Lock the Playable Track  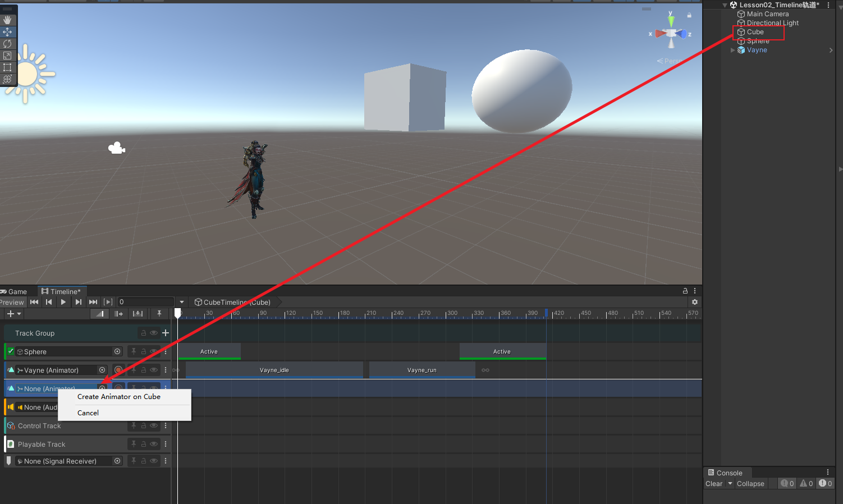coord(144,444)
